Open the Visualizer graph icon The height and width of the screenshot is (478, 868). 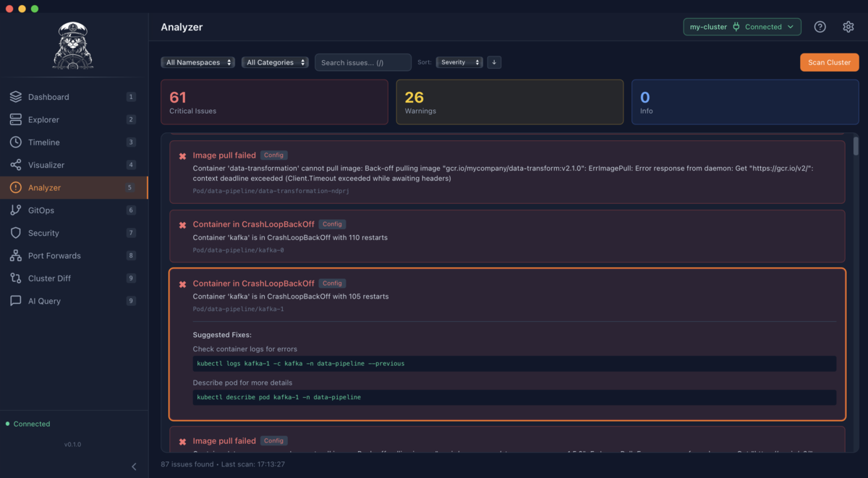[x=16, y=164]
